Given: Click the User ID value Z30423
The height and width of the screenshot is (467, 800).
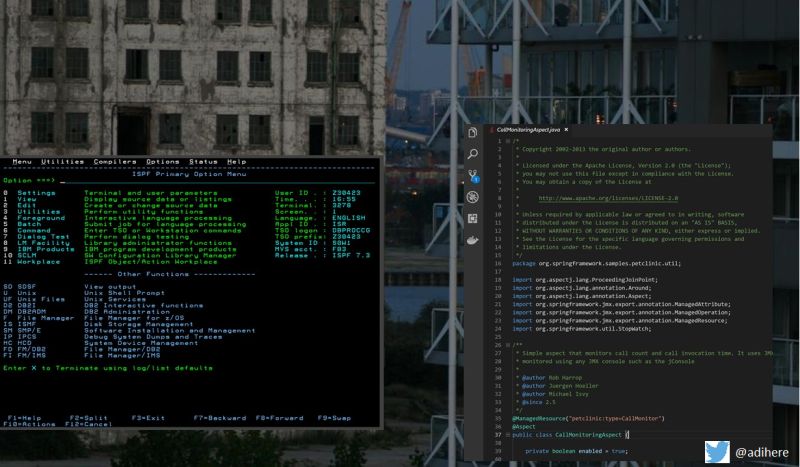Looking at the screenshot, I should 346,193.
